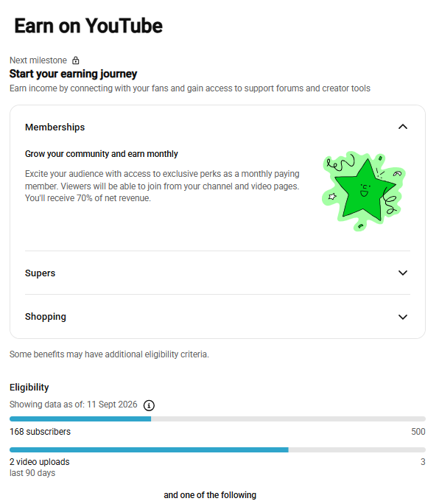Click the 2 video uploads label
This screenshot has width=439, height=504.
coord(40,462)
